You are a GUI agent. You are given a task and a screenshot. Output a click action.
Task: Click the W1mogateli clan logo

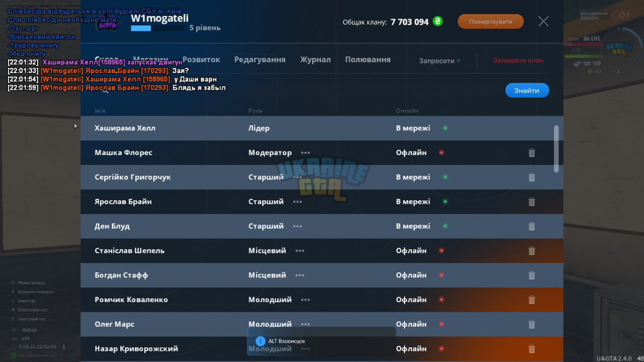pyautogui.click(x=107, y=23)
